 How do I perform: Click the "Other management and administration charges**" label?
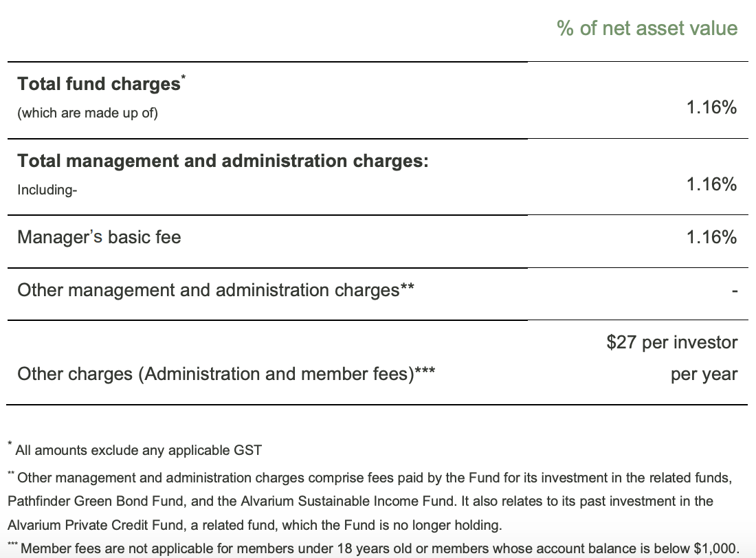click(215, 290)
